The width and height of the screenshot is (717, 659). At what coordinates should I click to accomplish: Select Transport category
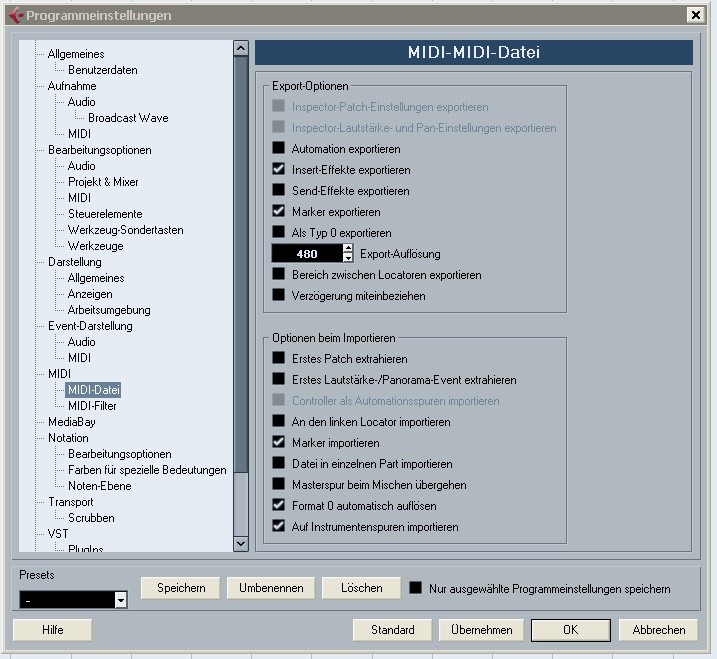point(70,502)
